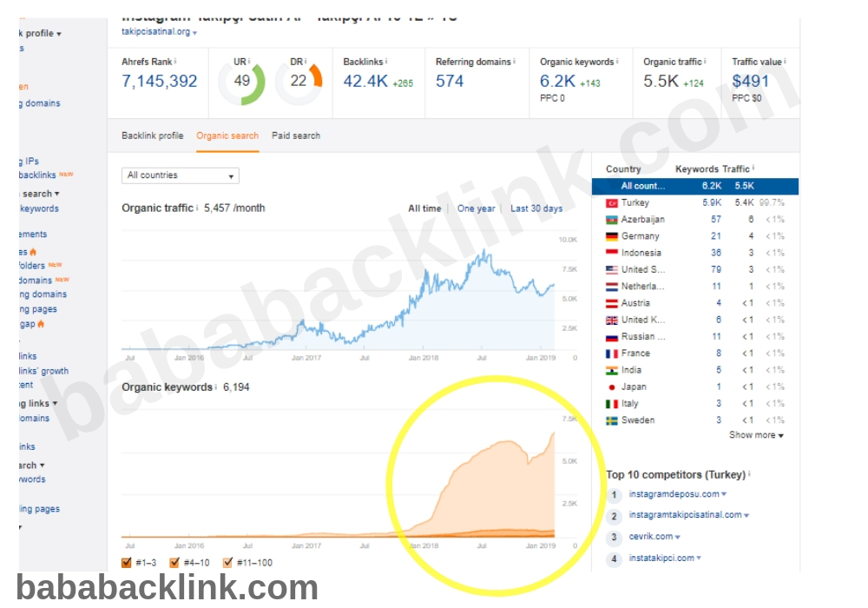Click the Azerbaijan flag icon
This screenshot has height=608, width=868.
[x=612, y=220]
